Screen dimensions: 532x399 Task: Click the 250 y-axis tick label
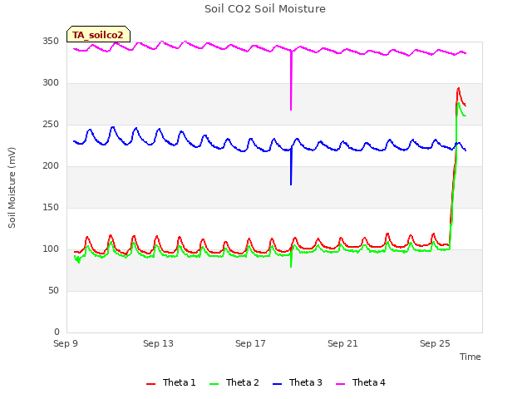pyautogui.click(x=51, y=125)
